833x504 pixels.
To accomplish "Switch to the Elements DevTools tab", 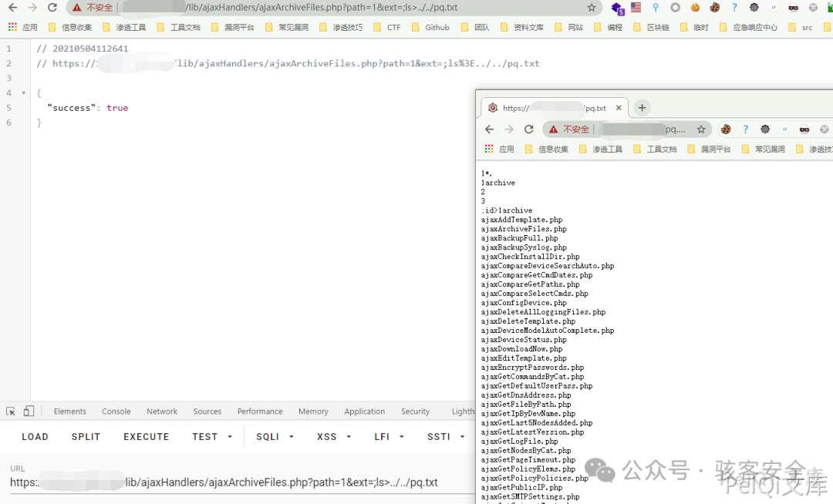I will (x=69, y=412).
